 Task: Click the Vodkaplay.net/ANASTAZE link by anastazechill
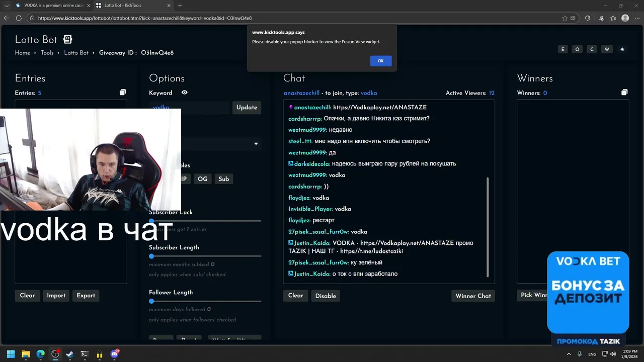(380, 107)
